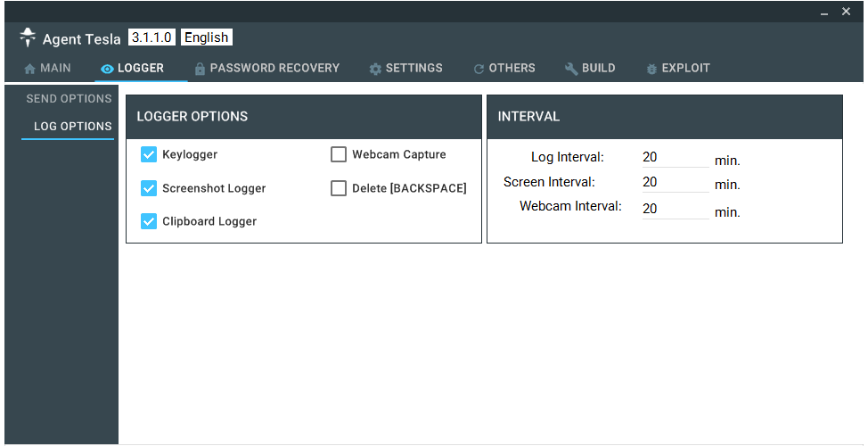Click the Webcam Interval value field
The height and width of the screenshot is (446, 868).
(676, 209)
